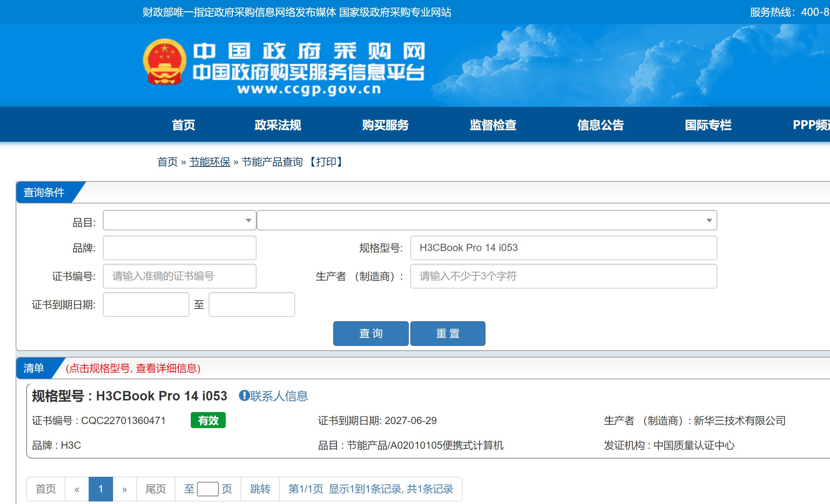Open the second wide 品目 dropdown
This screenshot has width=830, height=504.
[x=487, y=220]
